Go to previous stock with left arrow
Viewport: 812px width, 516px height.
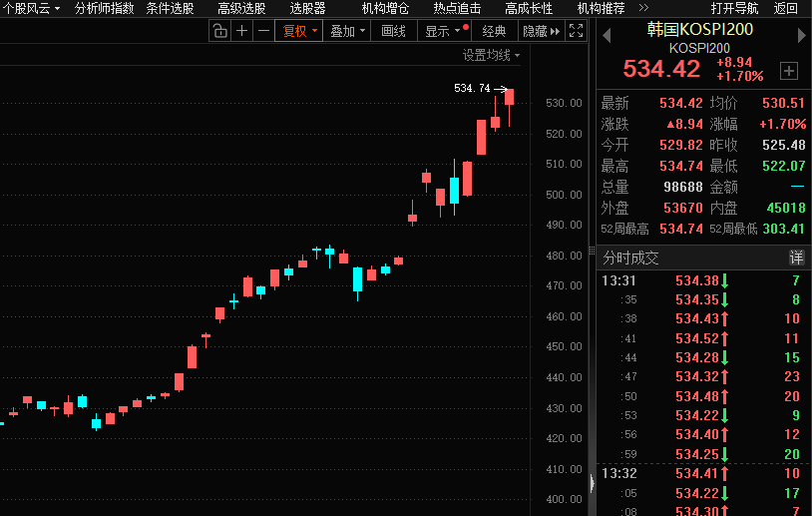[605, 35]
